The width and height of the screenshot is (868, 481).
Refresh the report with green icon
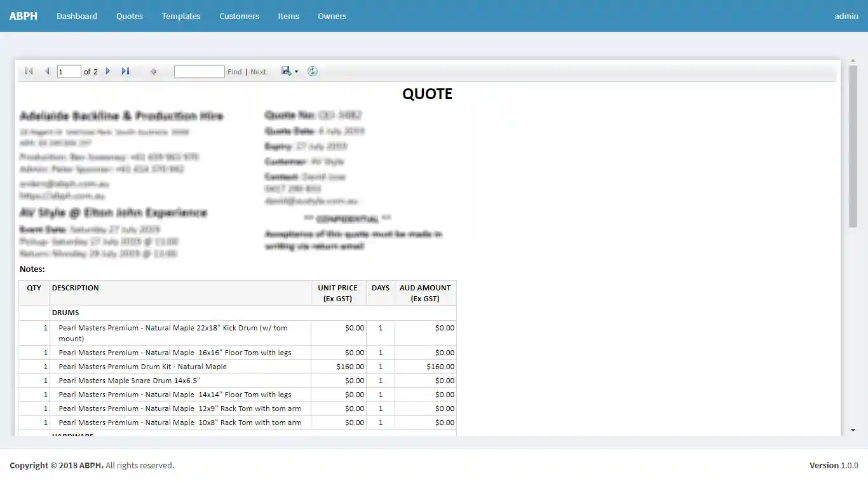coord(313,71)
